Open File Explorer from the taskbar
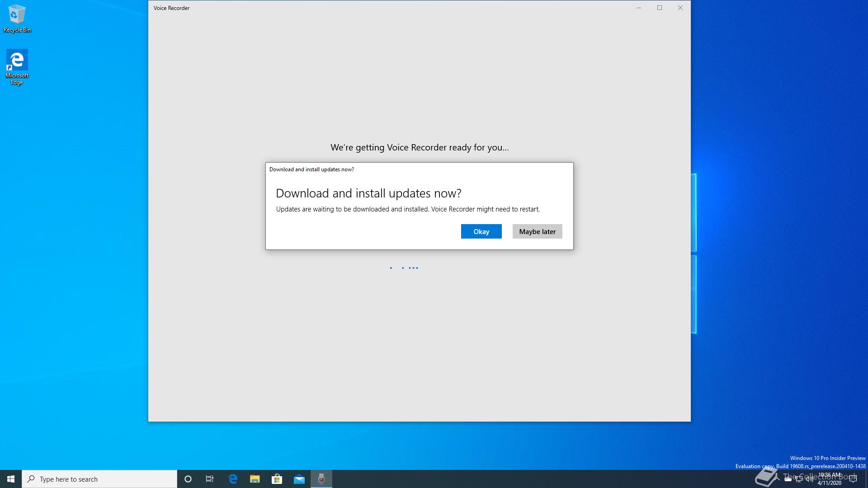Viewport: 868px width, 488px height. 255,479
